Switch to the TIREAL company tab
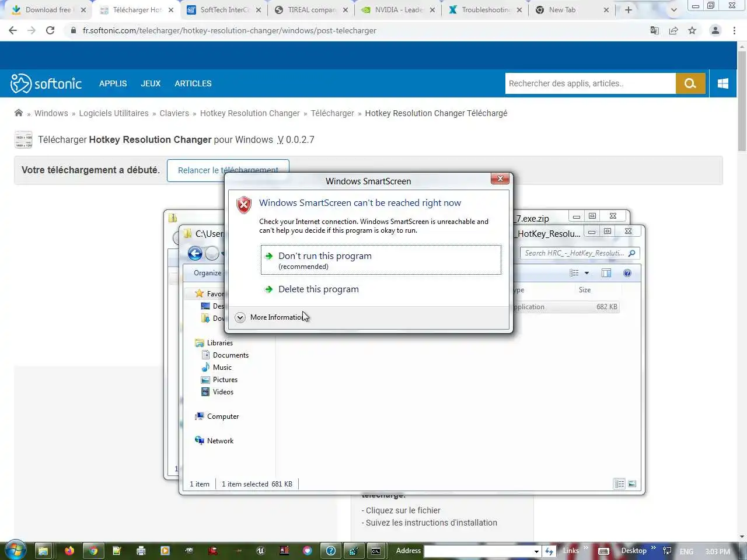The image size is (747, 560). [x=311, y=10]
